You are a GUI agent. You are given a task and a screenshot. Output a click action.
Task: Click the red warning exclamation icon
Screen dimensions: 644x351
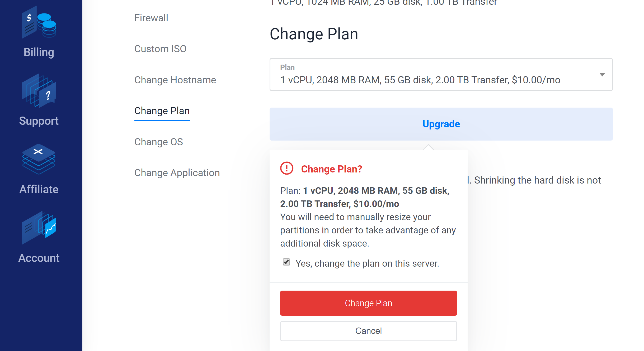pos(287,168)
